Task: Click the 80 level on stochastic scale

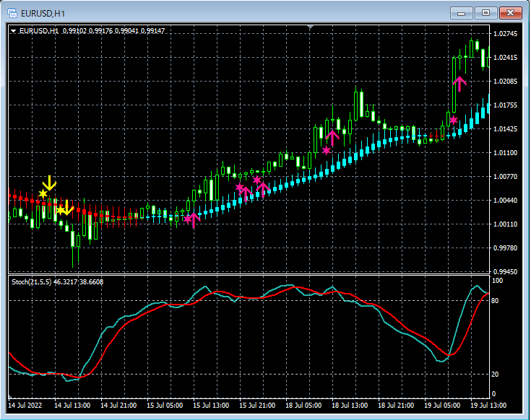Action: point(496,299)
